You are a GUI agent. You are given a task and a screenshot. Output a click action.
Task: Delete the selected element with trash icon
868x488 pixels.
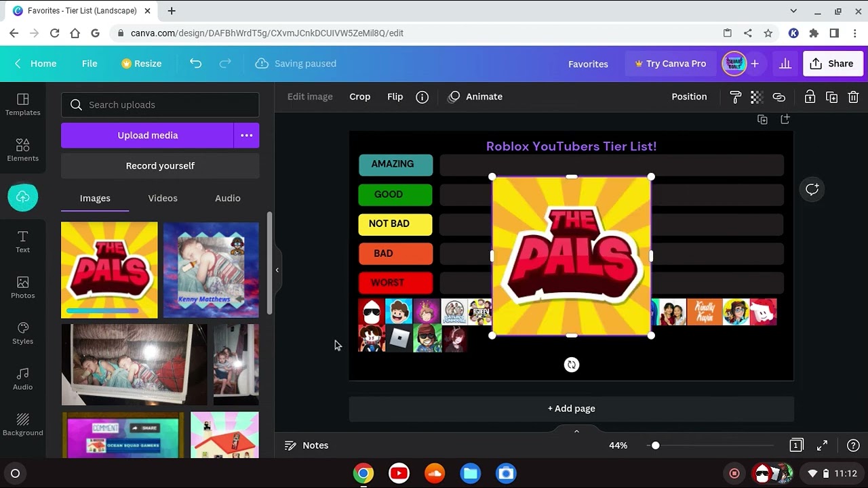click(x=853, y=97)
